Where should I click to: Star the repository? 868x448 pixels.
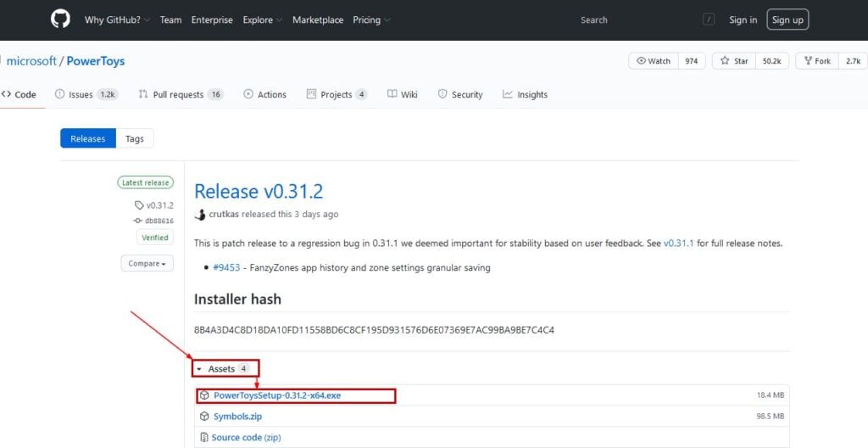(733, 61)
